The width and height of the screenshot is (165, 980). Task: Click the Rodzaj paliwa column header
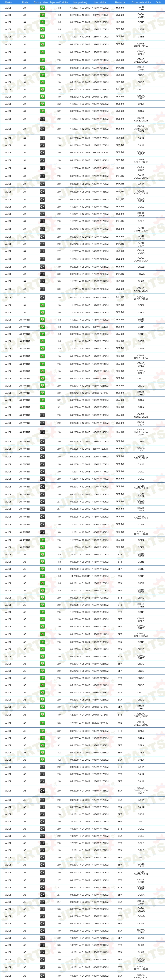[x=41, y=2]
